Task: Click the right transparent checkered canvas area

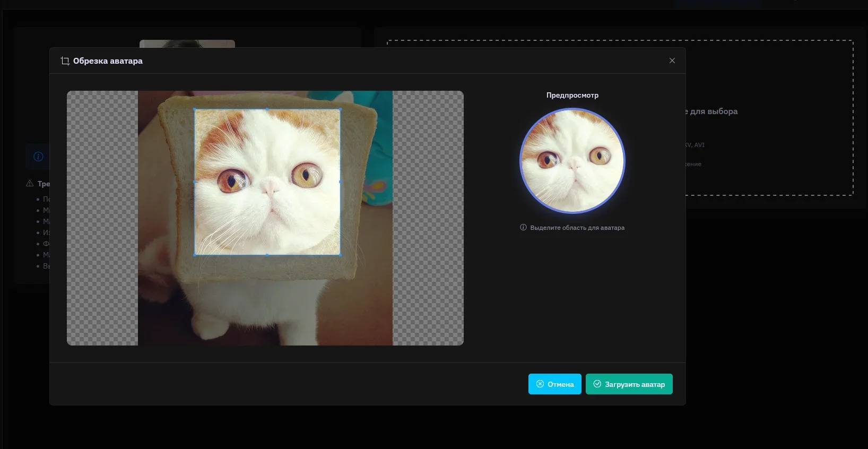Action: point(428,218)
